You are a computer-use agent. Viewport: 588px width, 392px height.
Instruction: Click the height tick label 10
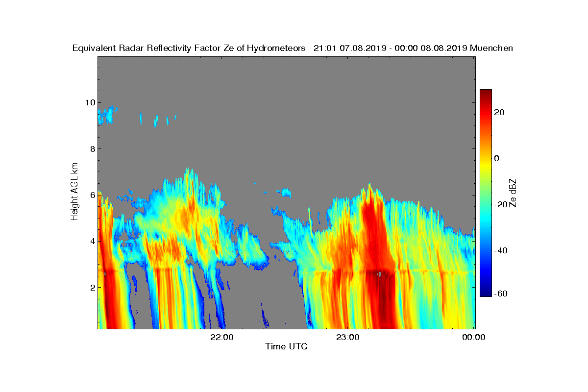90,102
